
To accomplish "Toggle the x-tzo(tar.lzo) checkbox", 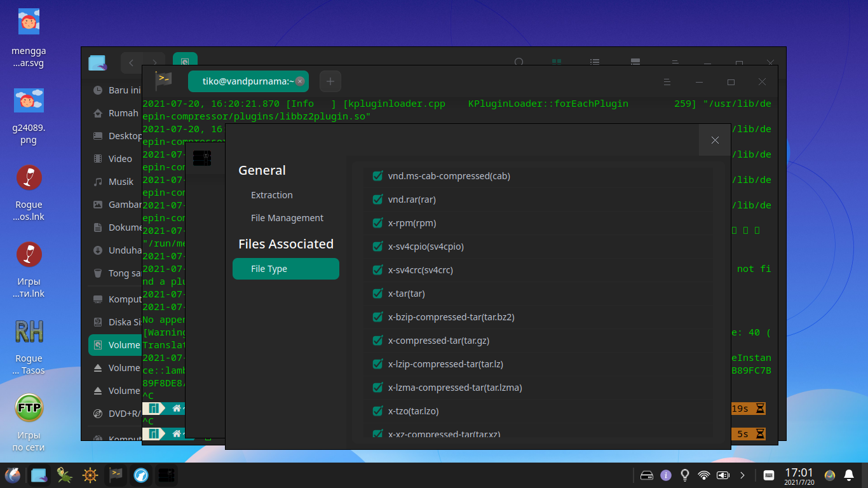I will (x=377, y=411).
